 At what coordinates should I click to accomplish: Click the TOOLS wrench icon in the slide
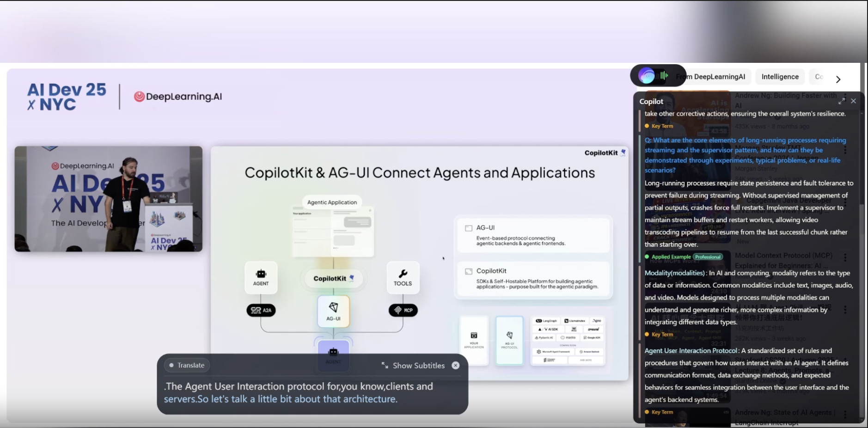(x=403, y=274)
